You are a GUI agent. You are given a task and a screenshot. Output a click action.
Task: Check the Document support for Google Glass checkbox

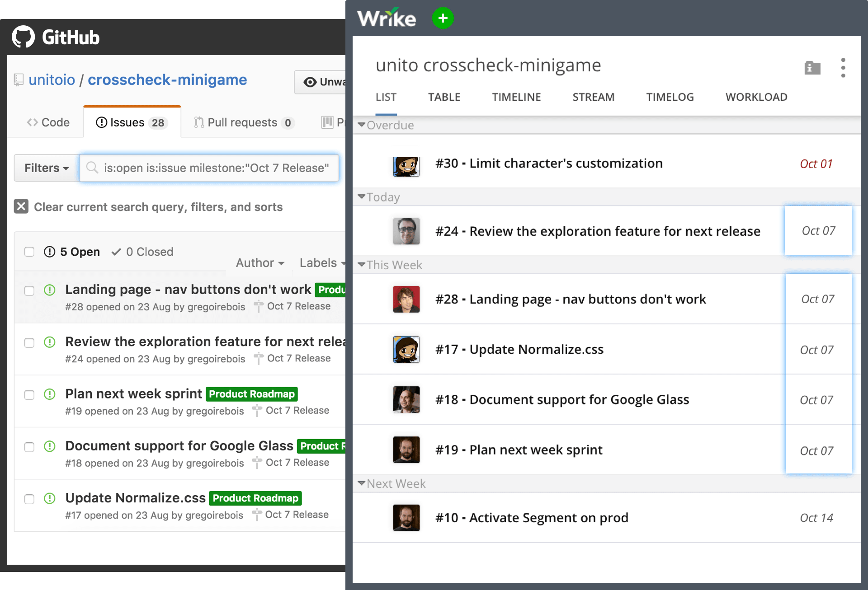click(29, 447)
